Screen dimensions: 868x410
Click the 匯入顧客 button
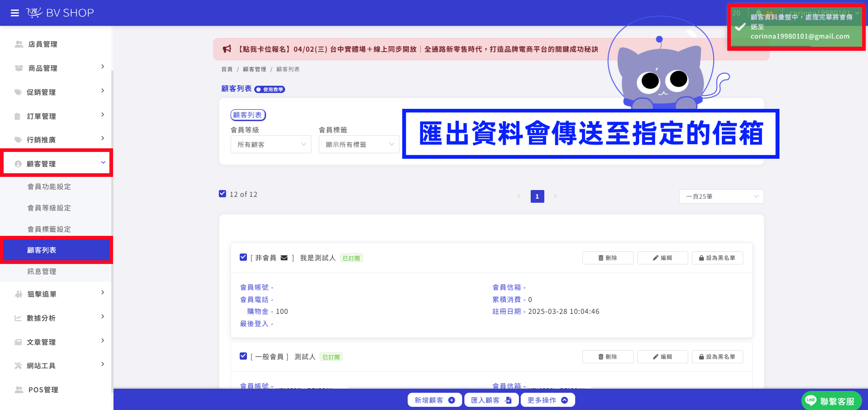click(x=491, y=400)
